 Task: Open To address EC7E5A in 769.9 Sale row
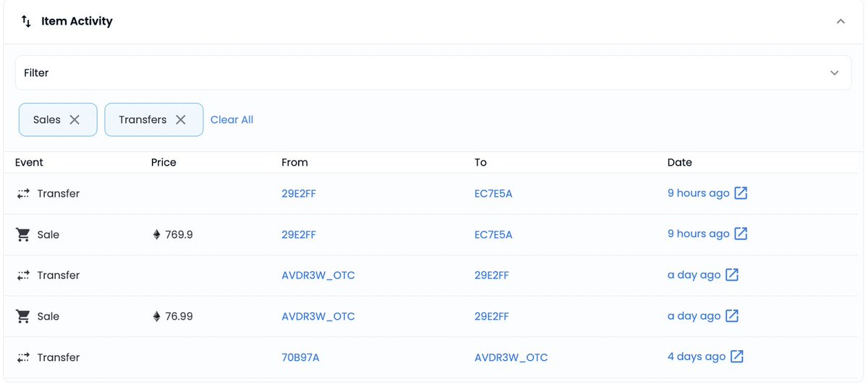493,235
